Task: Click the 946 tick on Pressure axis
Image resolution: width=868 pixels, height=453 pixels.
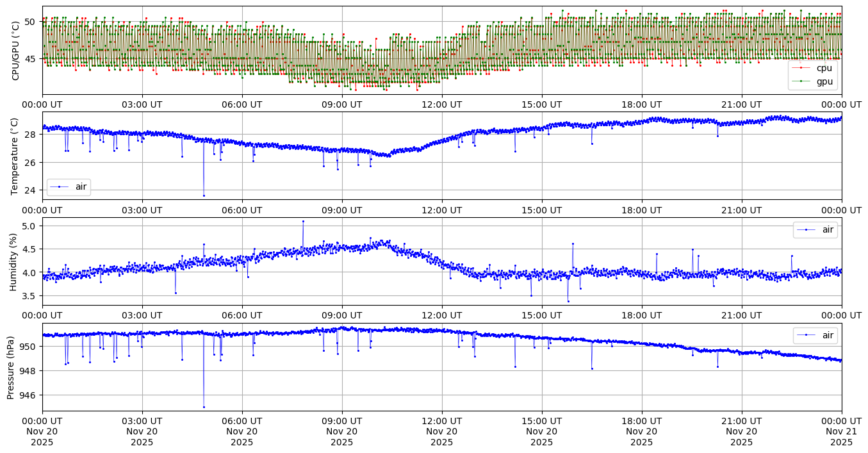Action: coord(30,395)
